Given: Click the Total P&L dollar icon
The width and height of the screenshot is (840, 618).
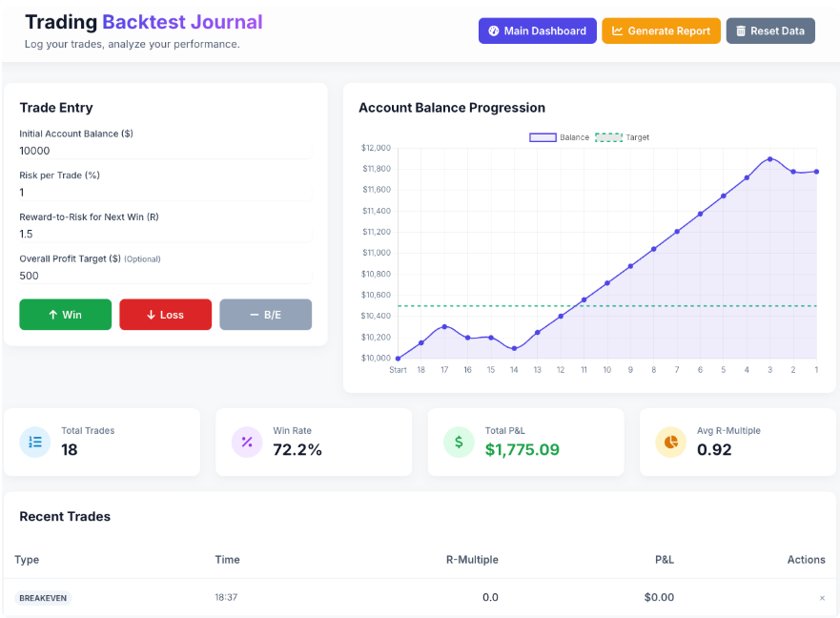Looking at the screenshot, I should point(458,442).
